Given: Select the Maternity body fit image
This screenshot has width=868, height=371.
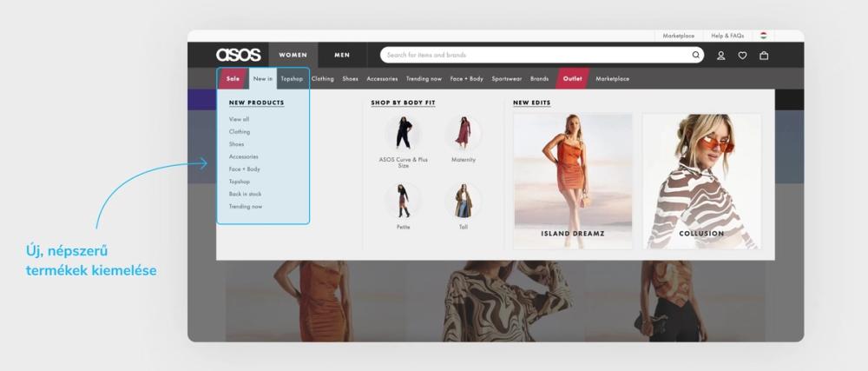Looking at the screenshot, I should coord(464,134).
